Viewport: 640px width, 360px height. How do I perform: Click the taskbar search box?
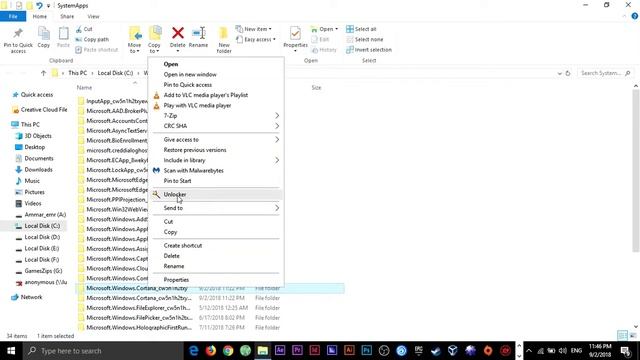(102, 351)
